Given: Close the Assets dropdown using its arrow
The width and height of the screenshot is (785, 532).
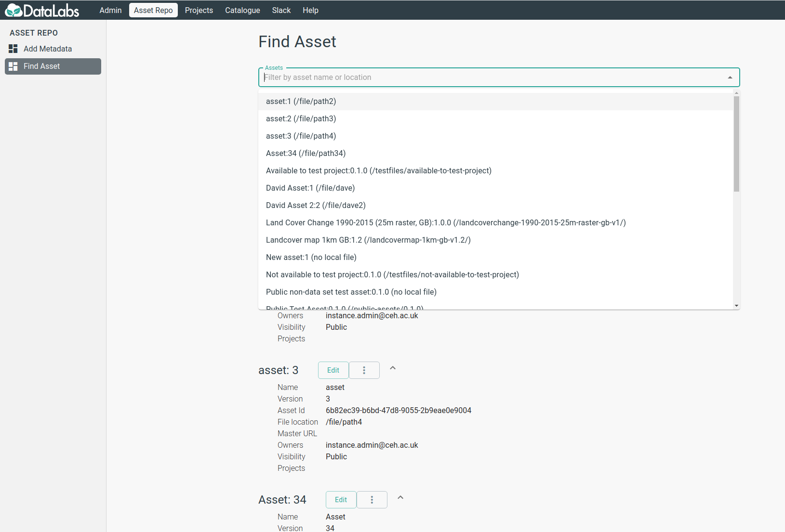Looking at the screenshot, I should [730, 78].
